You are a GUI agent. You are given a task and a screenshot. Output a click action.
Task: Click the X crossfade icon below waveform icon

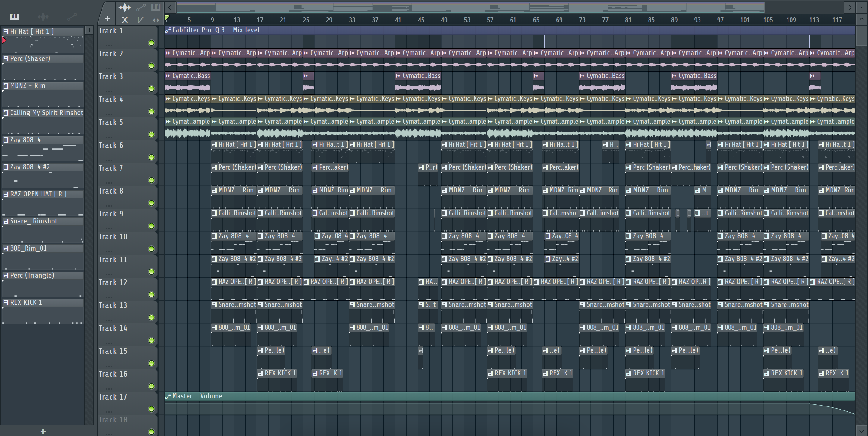[125, 20]
